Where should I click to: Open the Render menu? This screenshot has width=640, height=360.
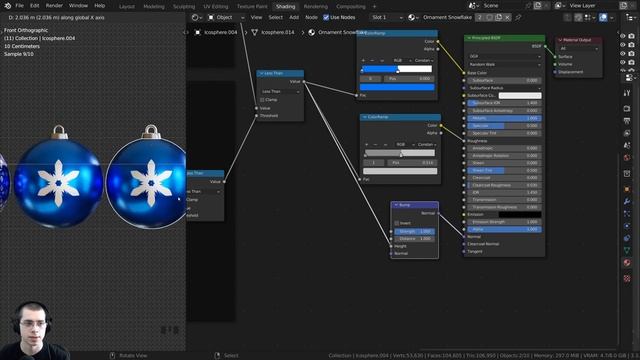54,6
